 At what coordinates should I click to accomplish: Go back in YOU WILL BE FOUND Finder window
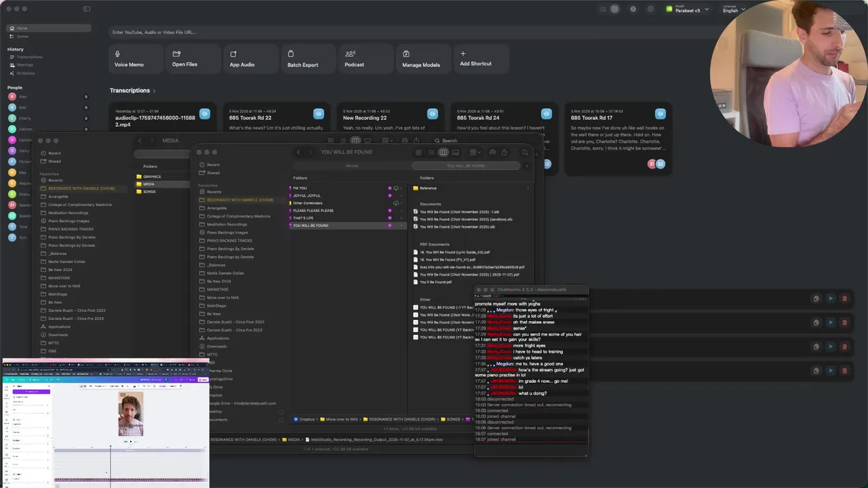298,152
